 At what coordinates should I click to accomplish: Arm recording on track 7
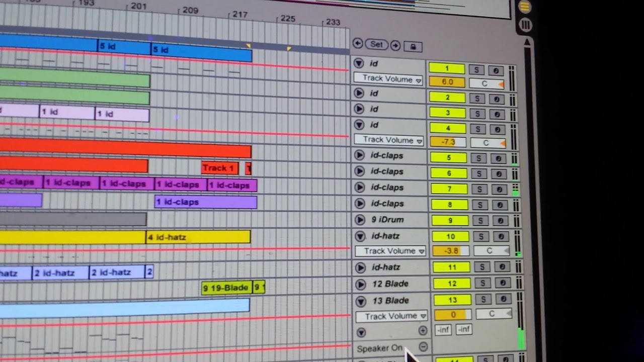[499, 190]
